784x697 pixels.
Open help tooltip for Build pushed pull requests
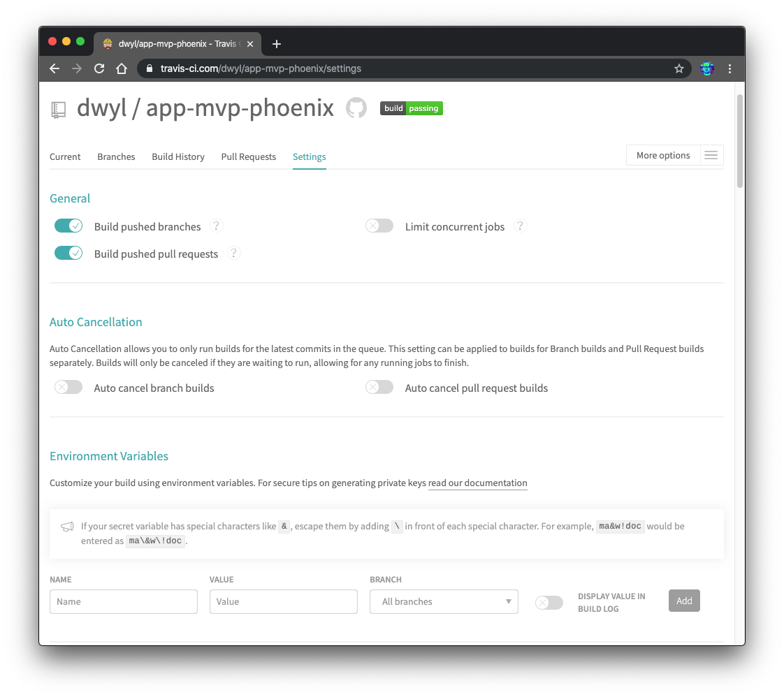click(x=234, y=253)
